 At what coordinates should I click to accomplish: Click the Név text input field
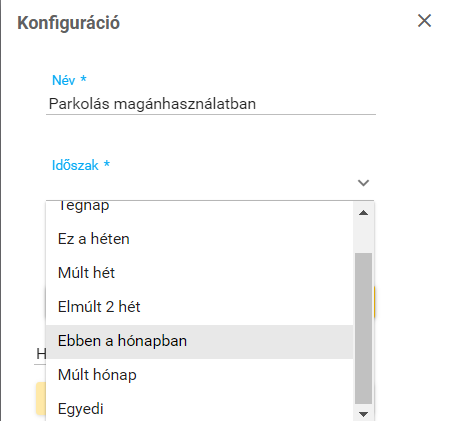211,104
